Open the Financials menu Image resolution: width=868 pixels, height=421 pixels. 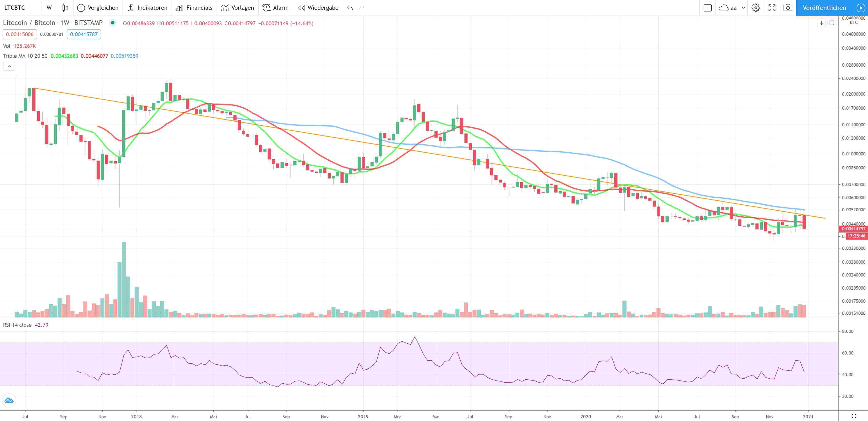194,8
